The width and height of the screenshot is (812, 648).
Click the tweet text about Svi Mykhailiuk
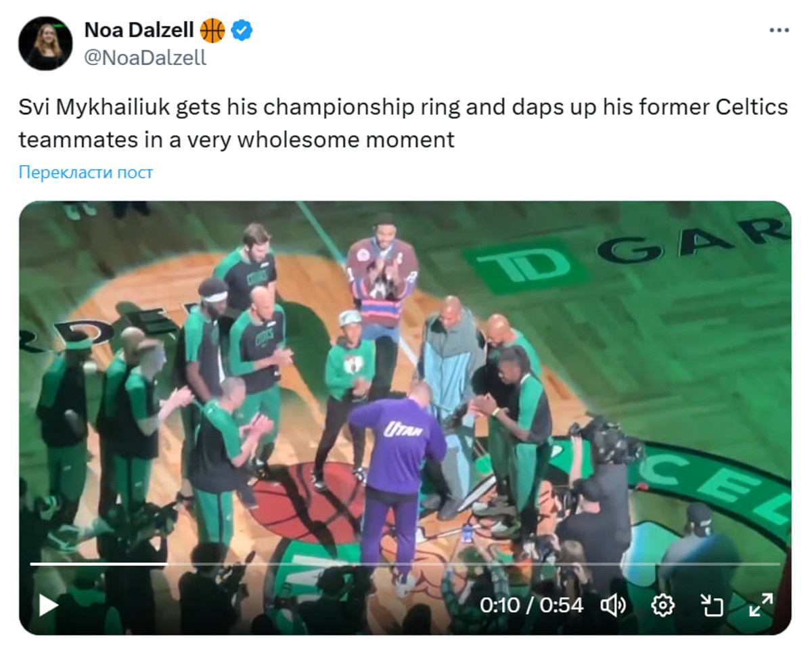pyautogui.click(x=403, y=124)
